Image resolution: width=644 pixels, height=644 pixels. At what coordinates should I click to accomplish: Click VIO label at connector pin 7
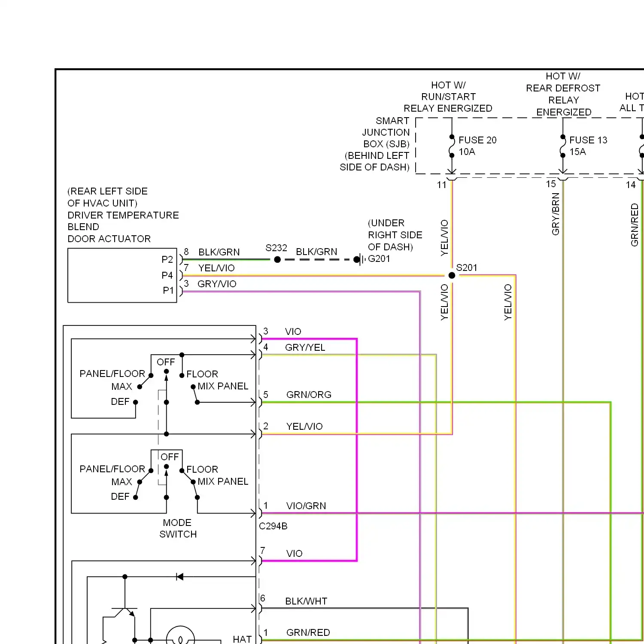295,553
